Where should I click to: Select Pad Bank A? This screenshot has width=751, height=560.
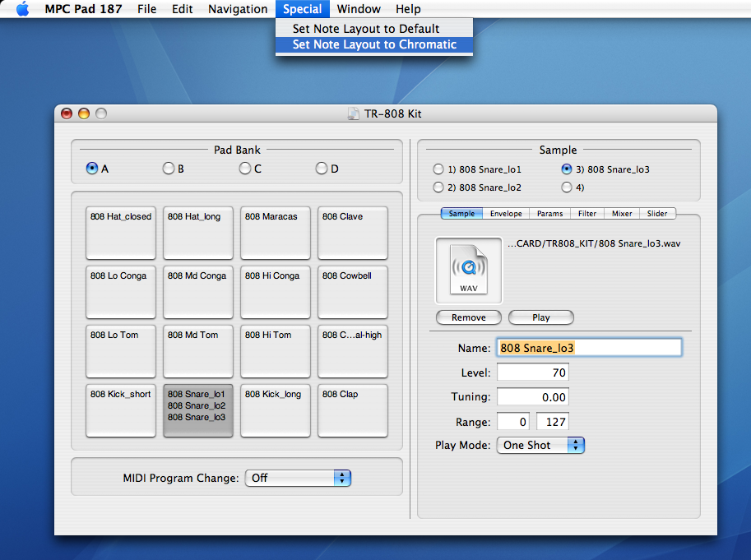92,169
